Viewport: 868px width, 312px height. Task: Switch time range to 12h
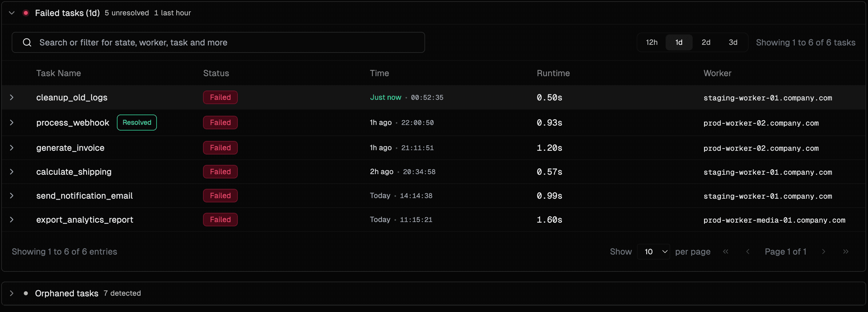click(651, 42)
